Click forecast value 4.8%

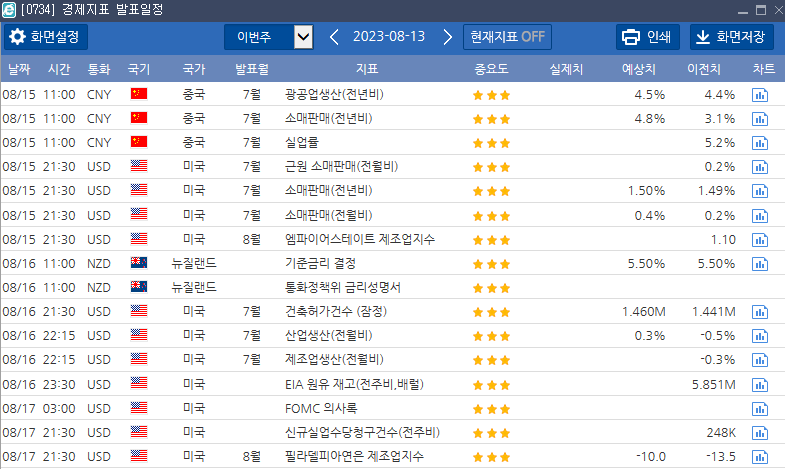(x=650, y=119)
